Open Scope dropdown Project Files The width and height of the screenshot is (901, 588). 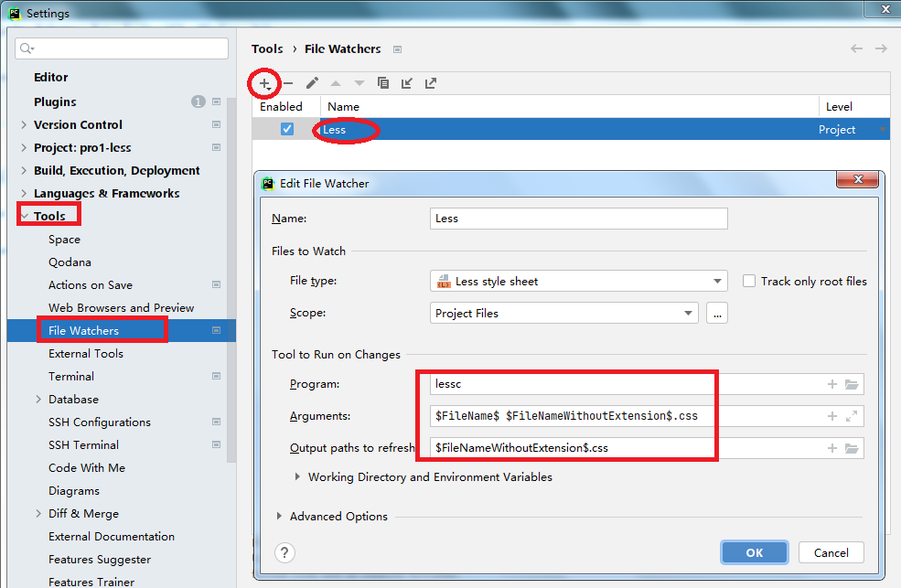tap(564, 314)
